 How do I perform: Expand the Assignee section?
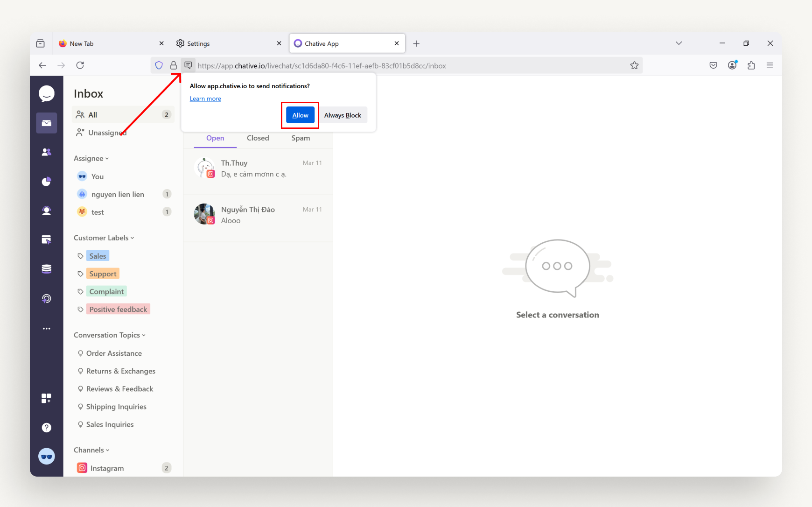click(91, 158)
